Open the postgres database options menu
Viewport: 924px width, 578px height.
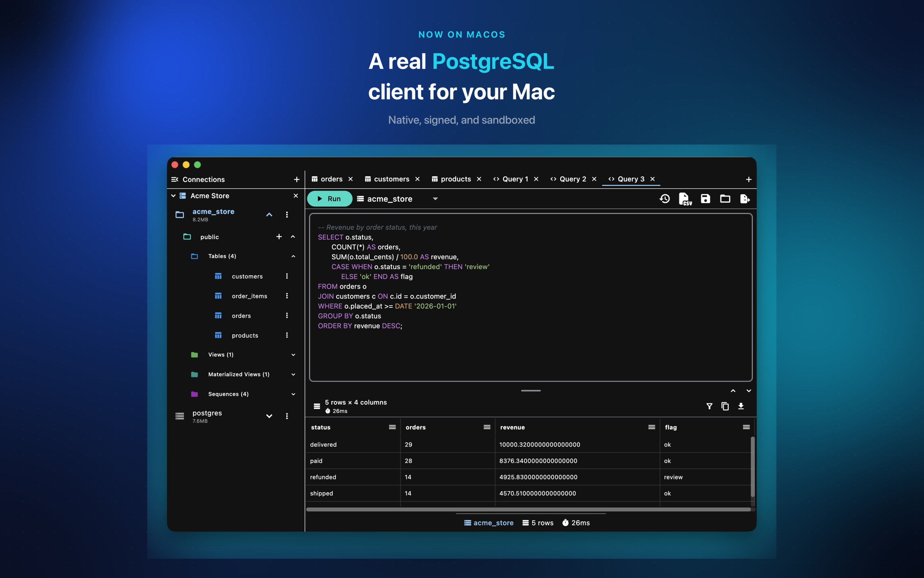[x=287, y=416]
